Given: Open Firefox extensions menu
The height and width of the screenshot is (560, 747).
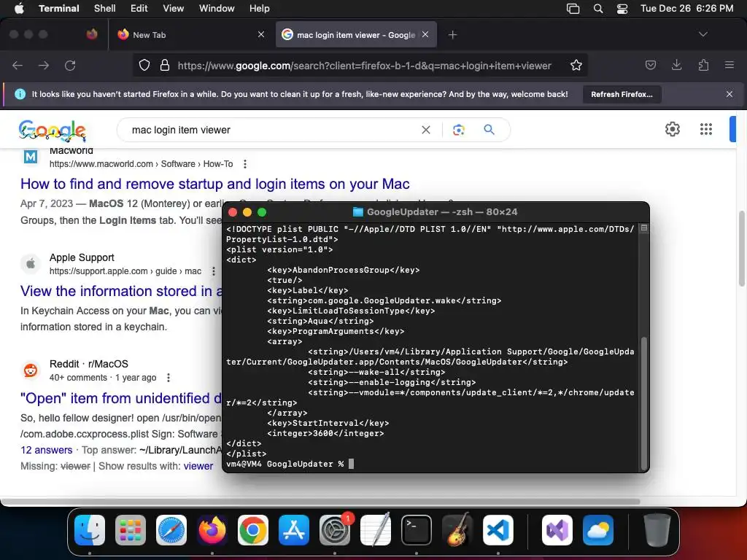Looking at the screenshot, I should (x=703, y=65).
